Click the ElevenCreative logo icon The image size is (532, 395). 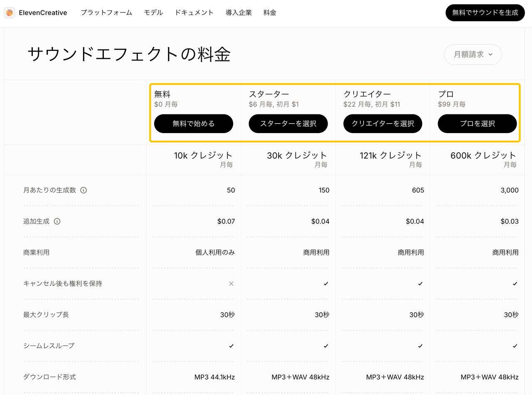coord(10,13)
